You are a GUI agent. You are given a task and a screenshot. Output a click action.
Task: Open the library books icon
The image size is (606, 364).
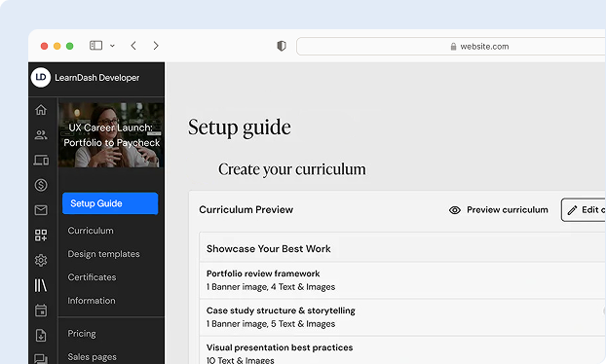(x=41, y=285)
